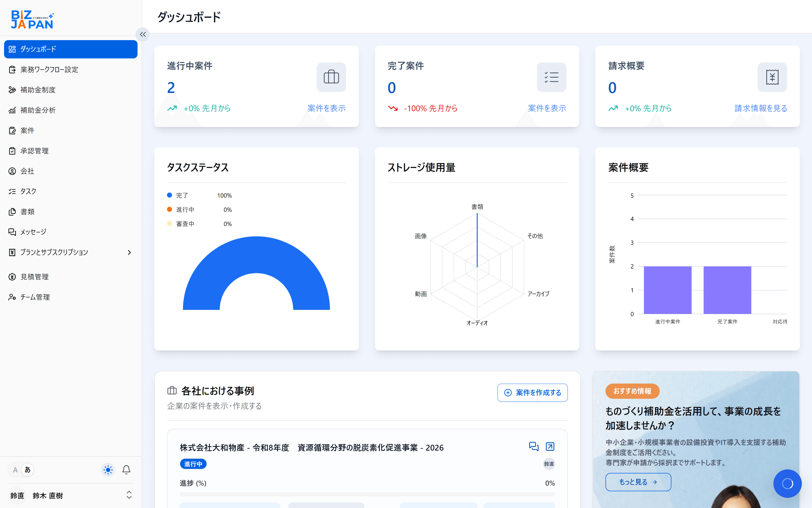The width and height of the screenshot is (812, 508).
Task: Select 案件 in the sidebar
Action: point(71,130)
